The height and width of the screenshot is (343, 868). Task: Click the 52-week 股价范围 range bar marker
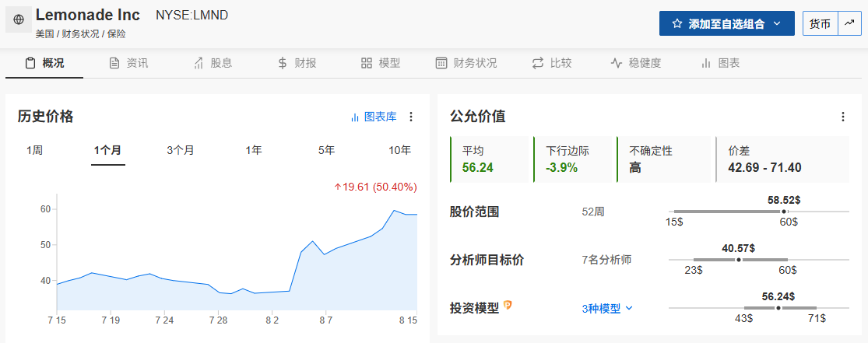[x=783, y=212]
